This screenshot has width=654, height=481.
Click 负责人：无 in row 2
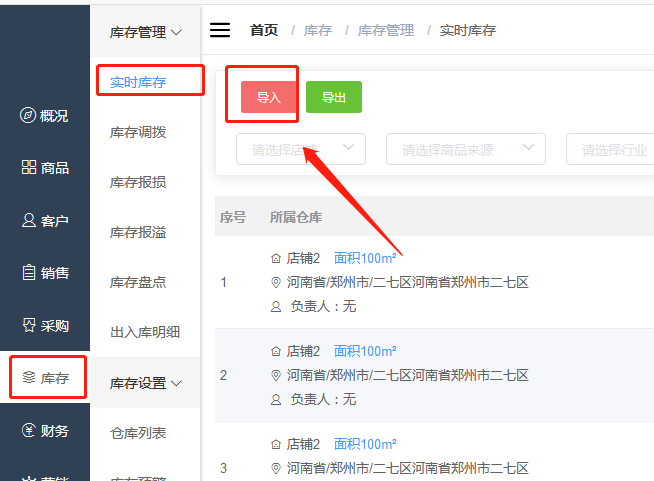323,400
